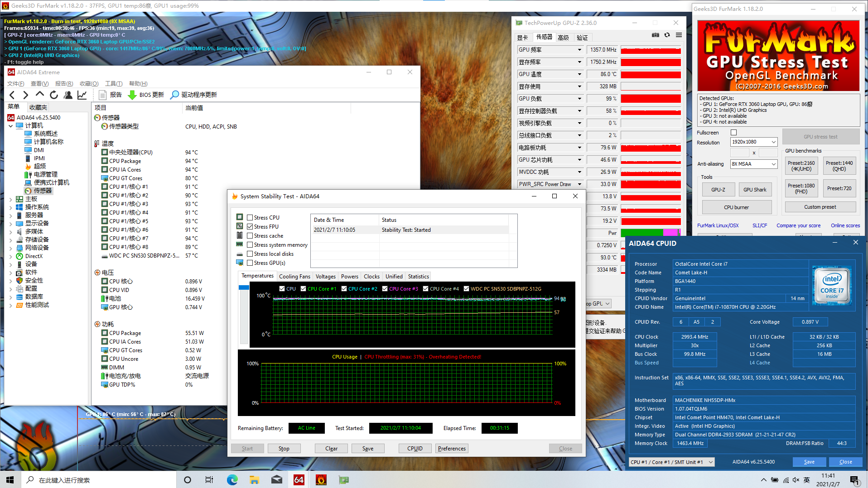Viewport: 868px width, 488px height.
Task: Switch to FurMark taskbar icon
Action: (x=321, y=480)
